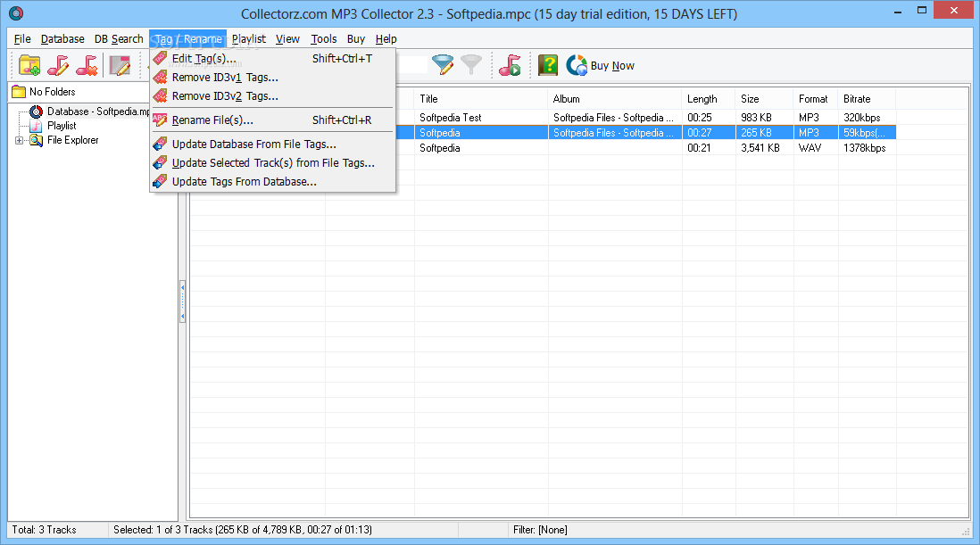The image size is (980, 545).
Task: Click 'Filter: [None]' in status bar
Action: point(540,530)
